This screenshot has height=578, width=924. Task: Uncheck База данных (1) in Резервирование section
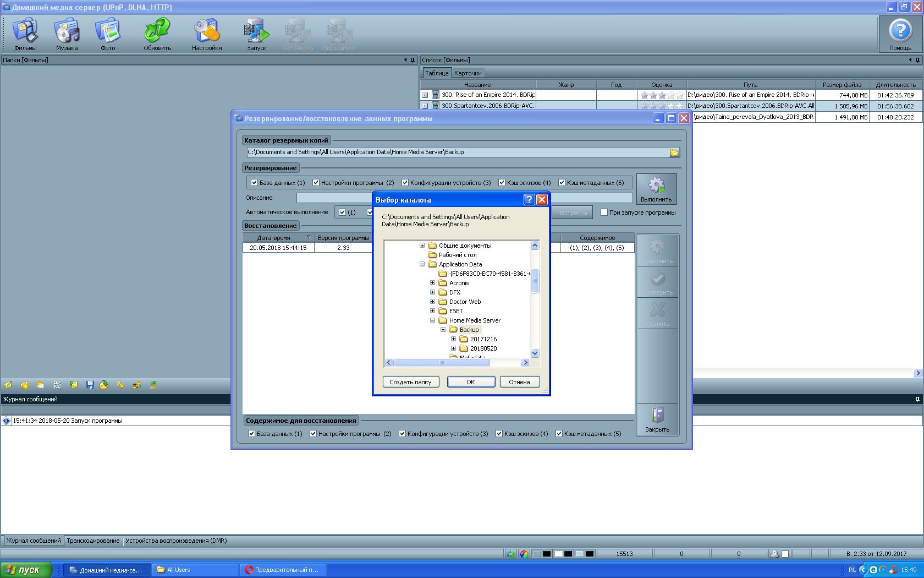tap(254, 183)
